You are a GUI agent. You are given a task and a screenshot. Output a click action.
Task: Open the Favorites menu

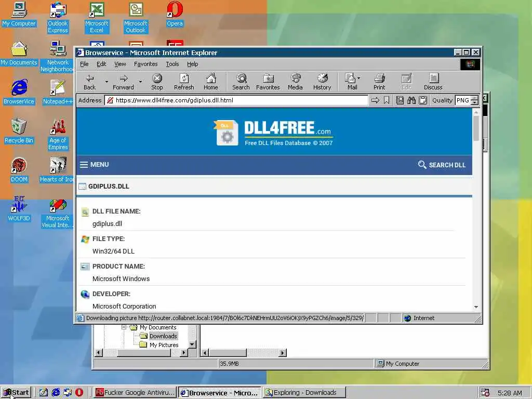(145, 64)
